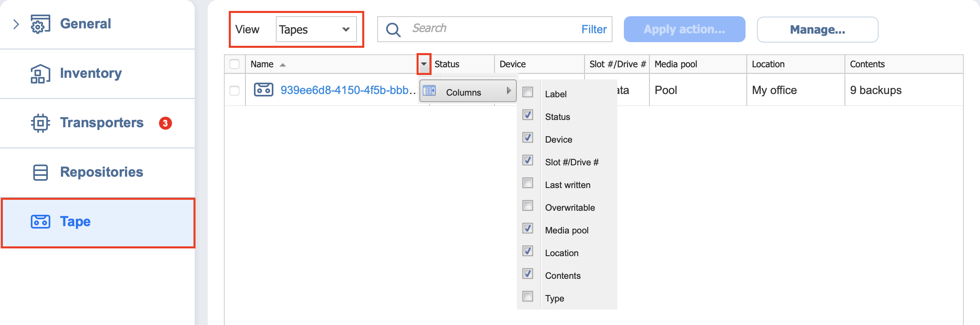The height and width of the screenshot is (325, 980).
Task: Click the Manage... button
Action: tap(817, 30)
